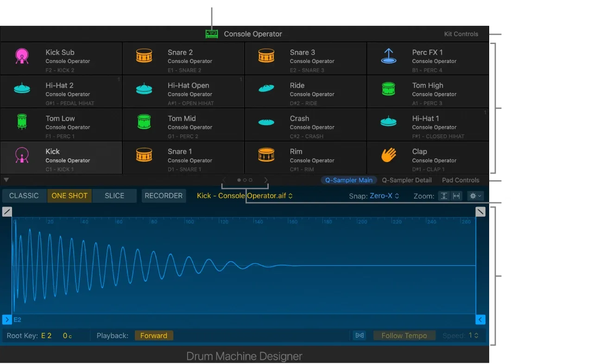Click the horizontal zoom icon
The image size is (605, 364).
(x=456, y=196)
